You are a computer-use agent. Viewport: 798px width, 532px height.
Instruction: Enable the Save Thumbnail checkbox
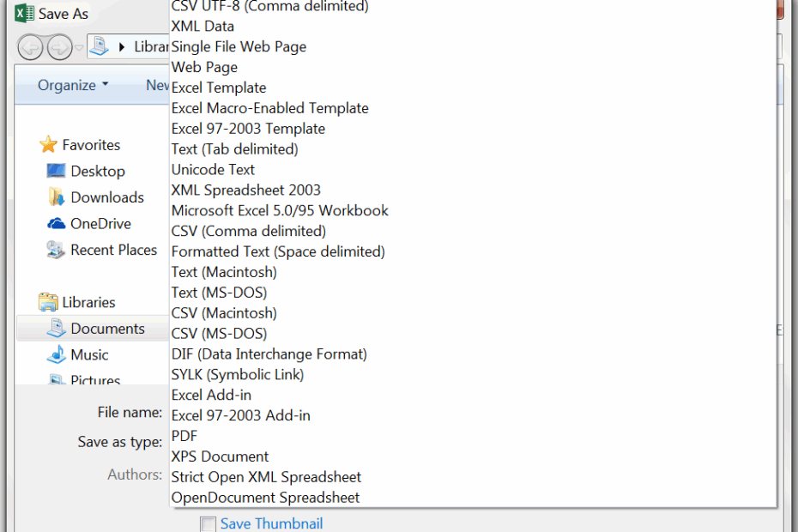pos(208,524)
